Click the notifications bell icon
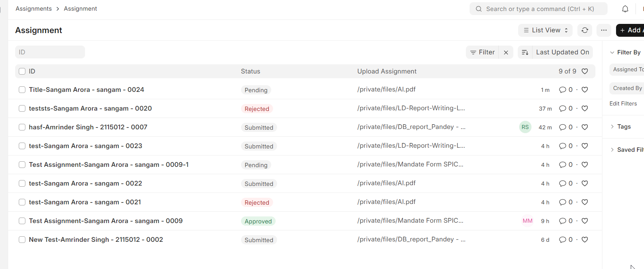 (x=625, y=9)
